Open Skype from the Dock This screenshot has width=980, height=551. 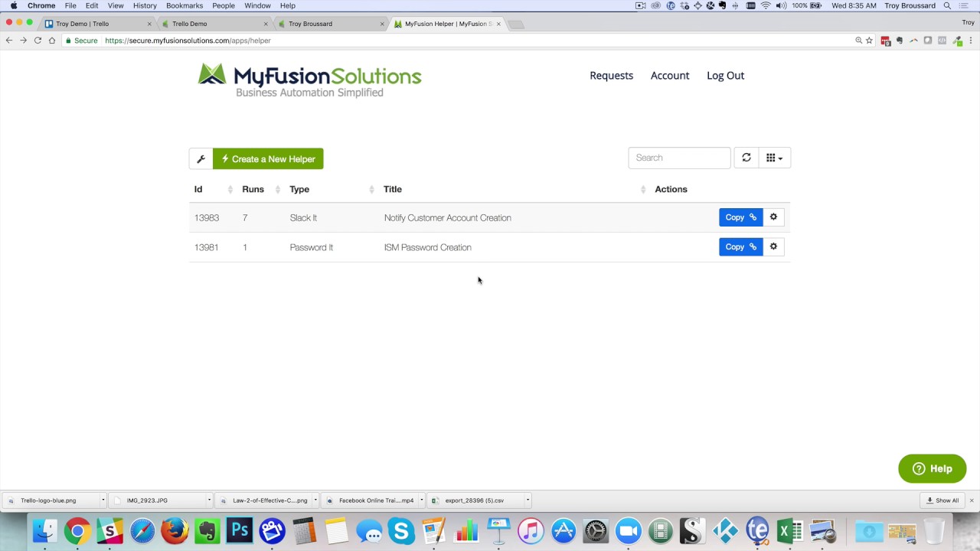tap(401, 531)
